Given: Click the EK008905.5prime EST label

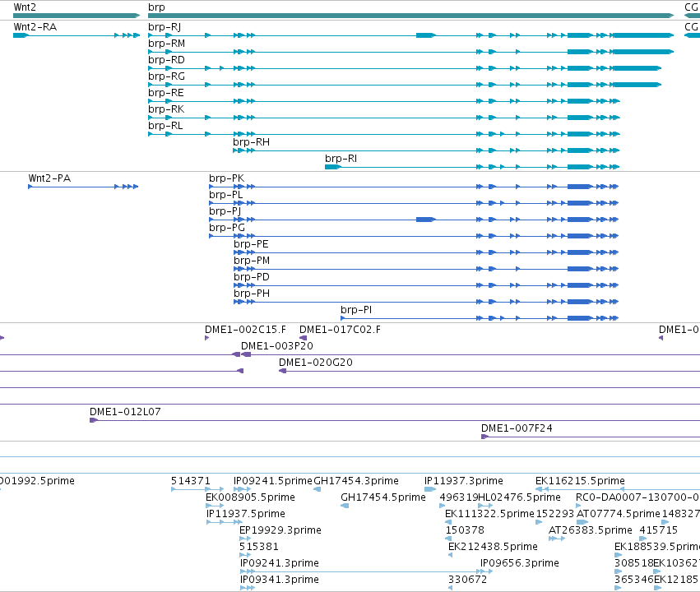Looking at the screenshot, I should pyautogui.click(x=250, y=497).
